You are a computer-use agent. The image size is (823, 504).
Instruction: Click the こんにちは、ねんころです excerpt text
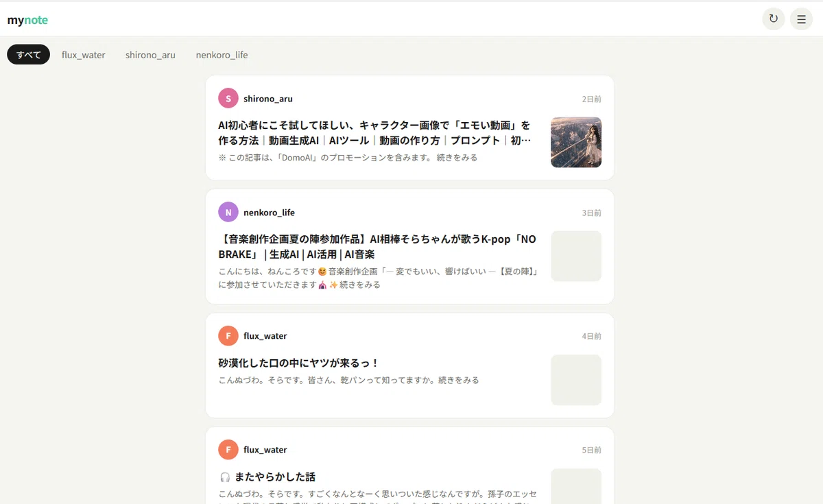pos(378,278)
